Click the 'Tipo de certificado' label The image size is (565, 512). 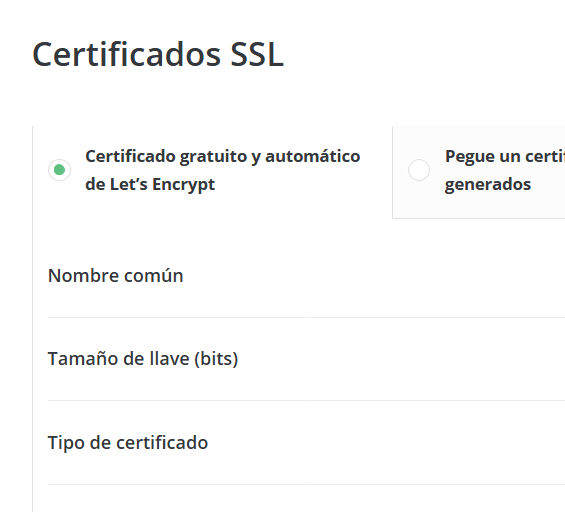(128, 442)
